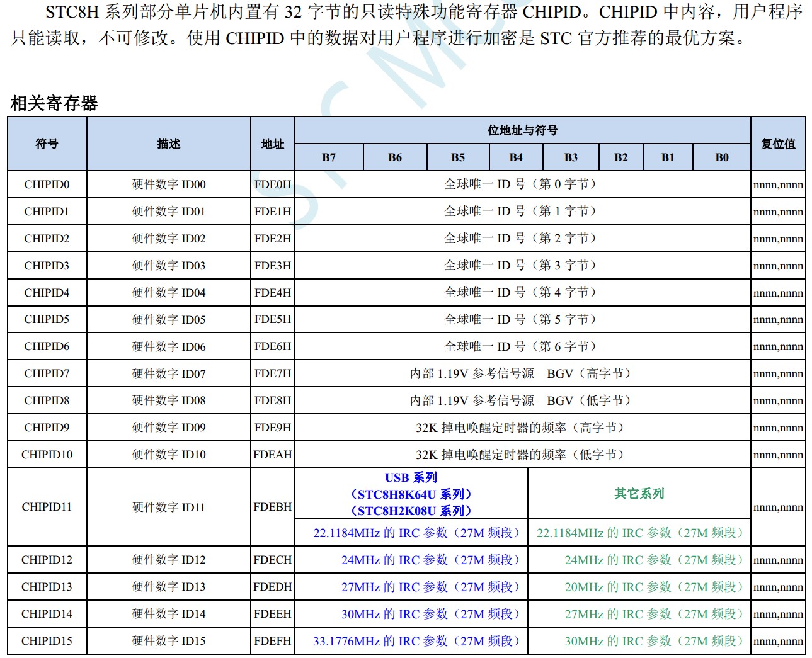Image resolution: width=812 pixels, height=658 pixels.
Task: Click the CHIPID12 symbol cell
Action: 47,560
